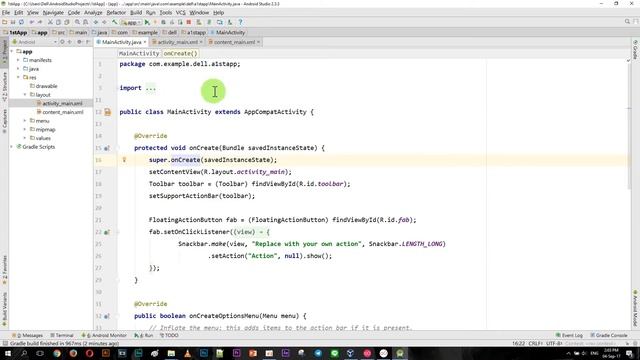Collapse the layout folder node
Viewport: 640px width, 360px height.
click(x=25, y=95)
